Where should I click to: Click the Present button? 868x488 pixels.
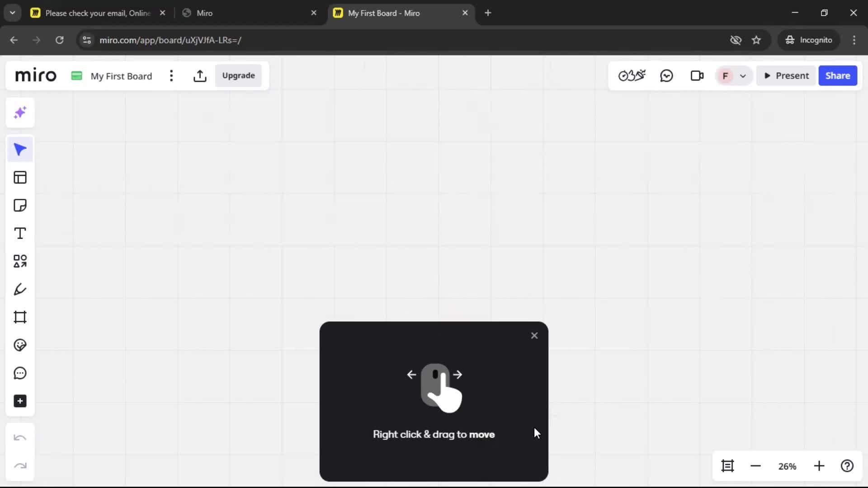[x=787, y=76]
